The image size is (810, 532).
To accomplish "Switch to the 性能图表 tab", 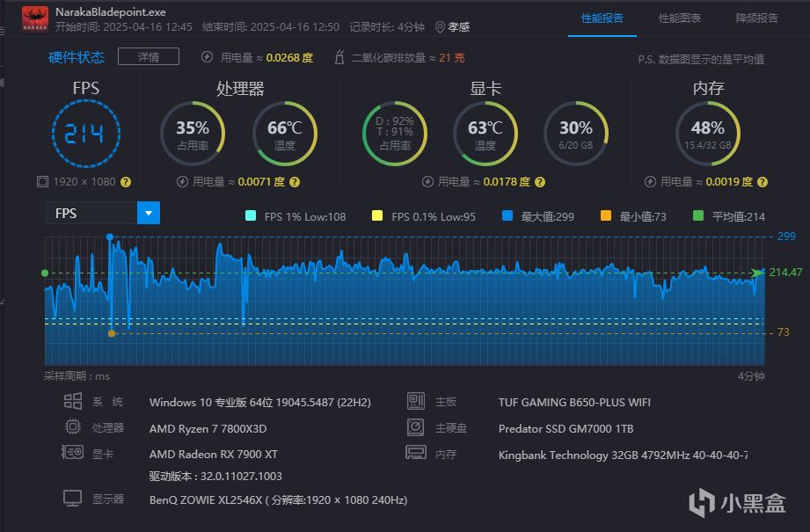I will coord(679,18).
